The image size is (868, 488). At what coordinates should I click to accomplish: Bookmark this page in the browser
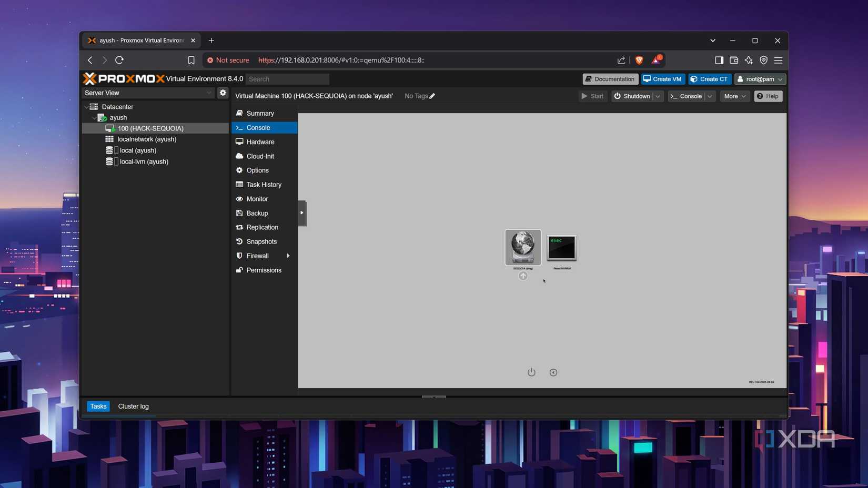pyautogui.click(x=191, y=60)
